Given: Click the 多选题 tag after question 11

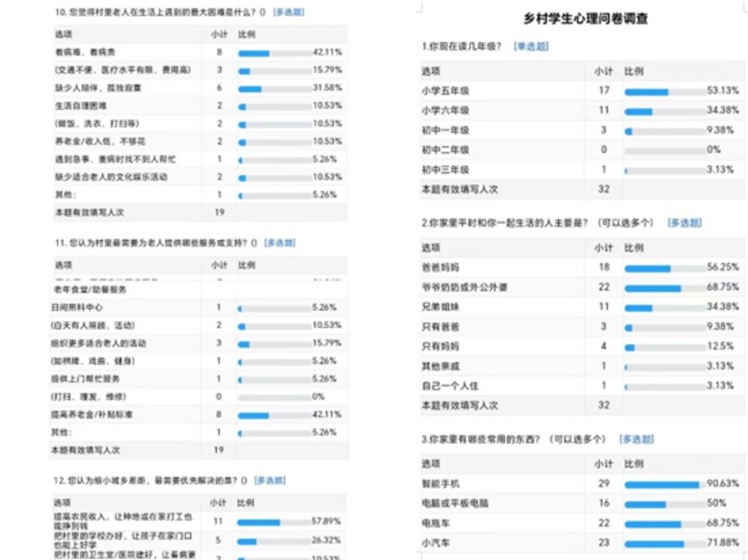Looking at the screenshot, I should point(280,242).
